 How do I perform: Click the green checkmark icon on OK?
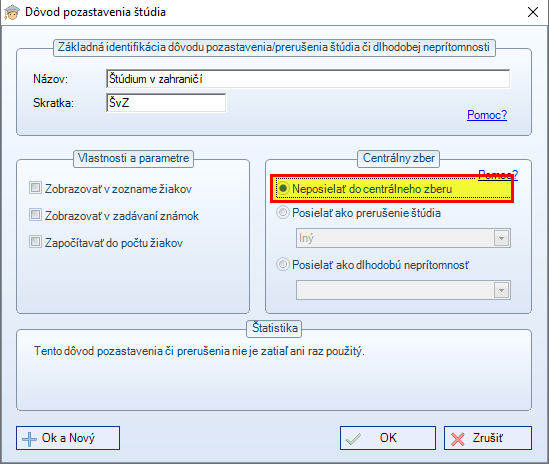coord(353,439)
